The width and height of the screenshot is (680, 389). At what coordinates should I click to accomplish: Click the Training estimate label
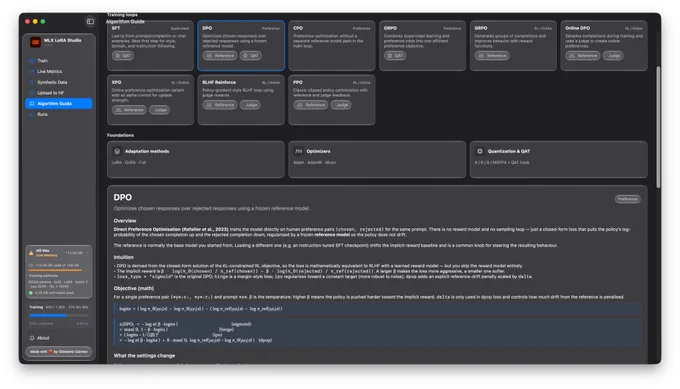click(x=43, y=275)
